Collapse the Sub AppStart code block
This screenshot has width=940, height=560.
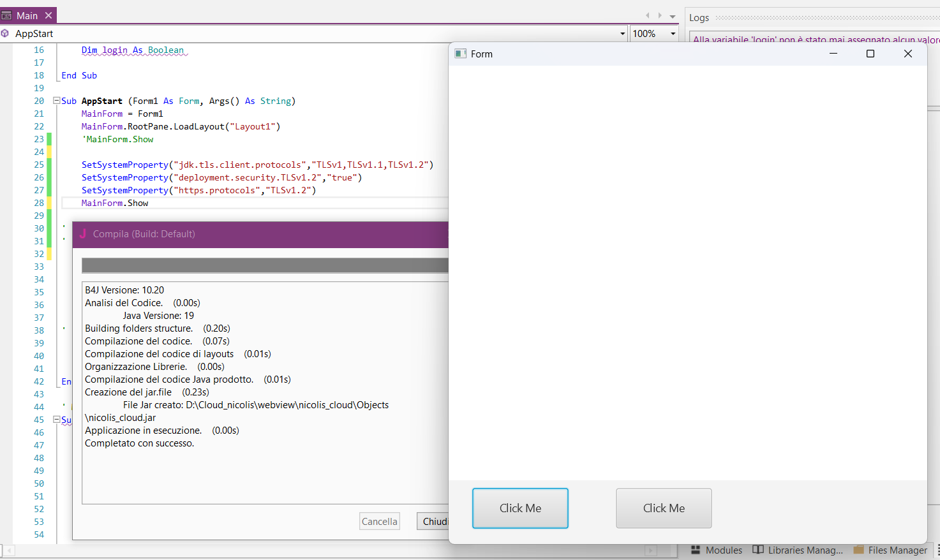[56, 101]
